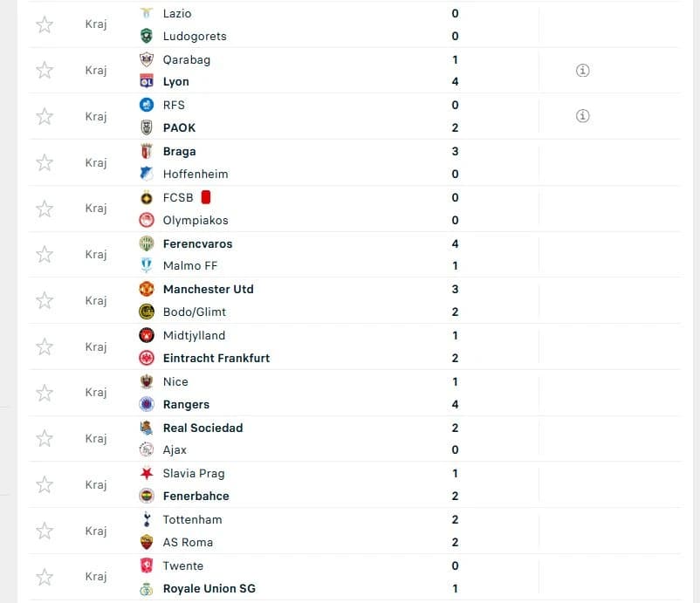
Task: Open the Real Sociedad team link
Action: [202, 428]
